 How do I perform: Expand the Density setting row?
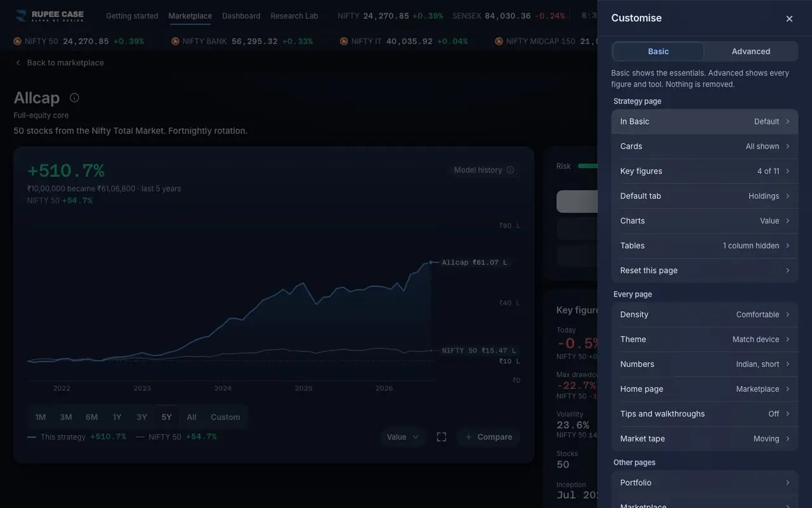[x=705, y=315]
